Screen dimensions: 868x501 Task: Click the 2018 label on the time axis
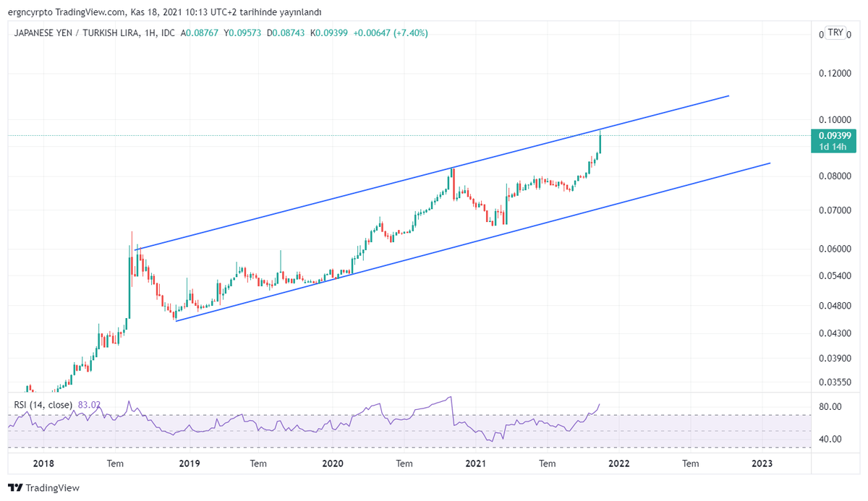click(44, 463)
